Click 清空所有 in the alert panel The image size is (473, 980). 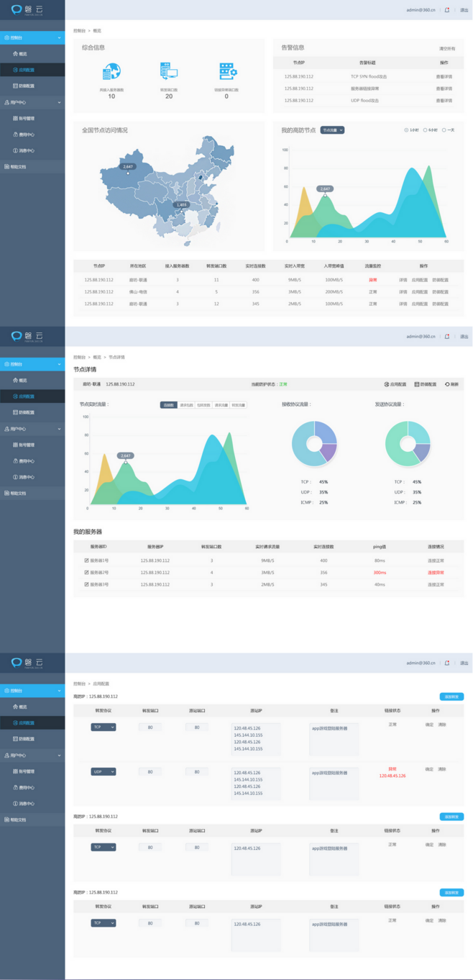[x=447, y=49]
